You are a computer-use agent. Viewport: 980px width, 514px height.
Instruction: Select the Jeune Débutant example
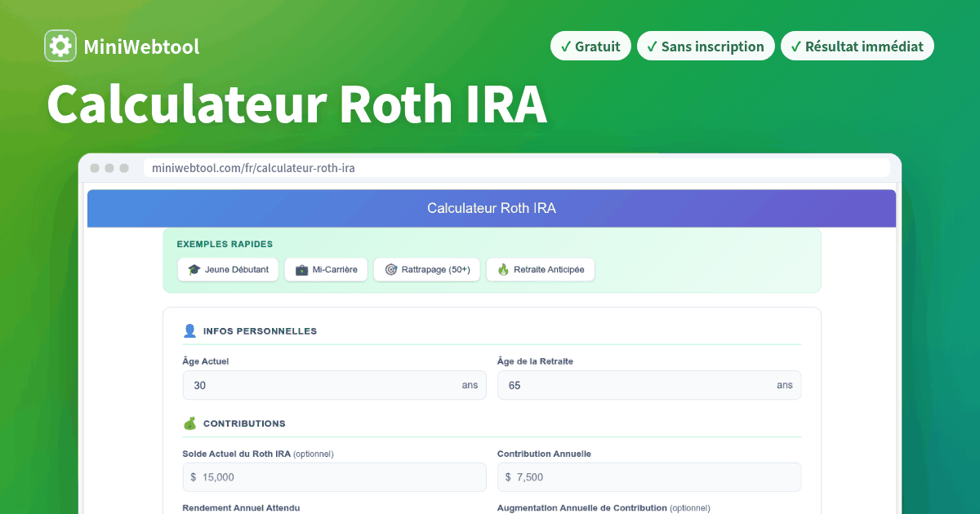pos(228,269)
